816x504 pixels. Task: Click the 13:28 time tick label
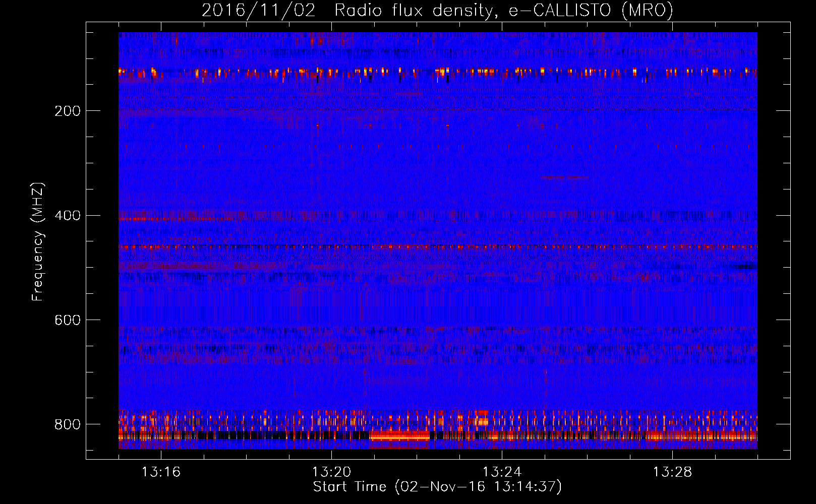(672, 472)
